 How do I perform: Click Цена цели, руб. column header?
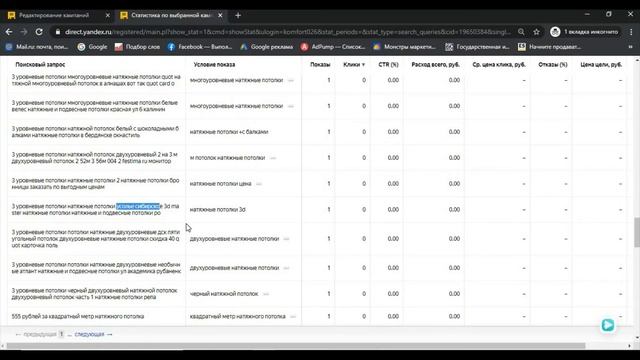click(x=601, y=64)
